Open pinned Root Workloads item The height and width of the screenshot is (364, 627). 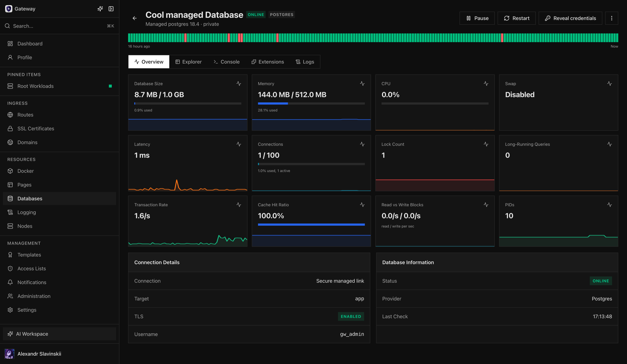[60, 86]
